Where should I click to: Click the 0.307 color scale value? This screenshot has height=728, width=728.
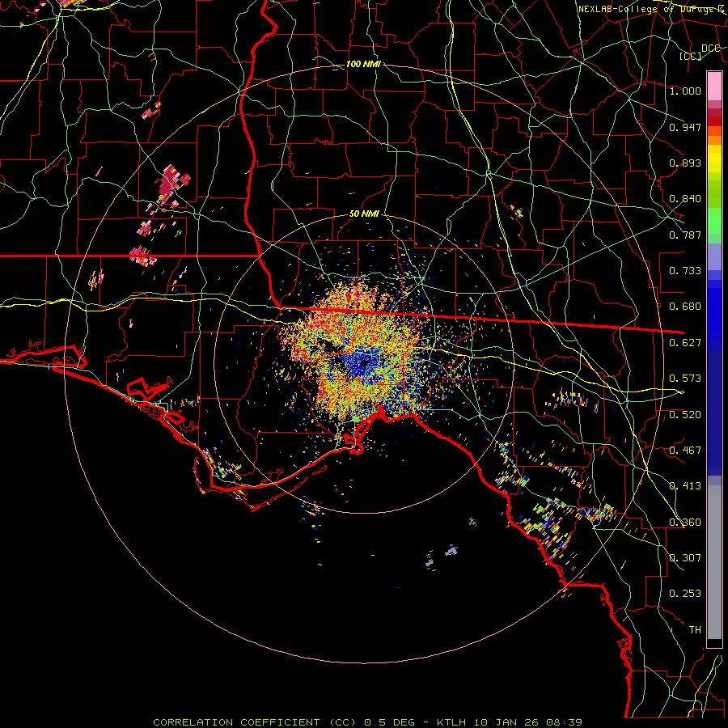tap(685, 558)
